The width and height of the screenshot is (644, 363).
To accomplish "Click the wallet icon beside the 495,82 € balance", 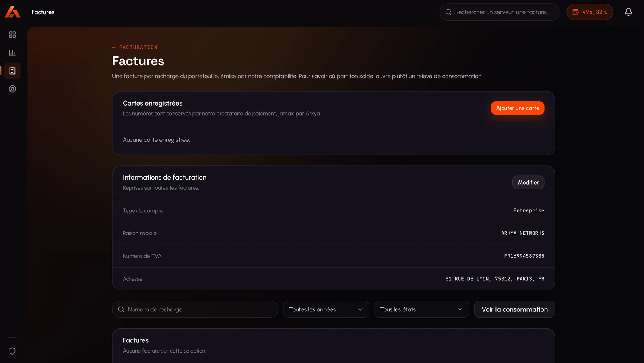I will click(576, 12).
